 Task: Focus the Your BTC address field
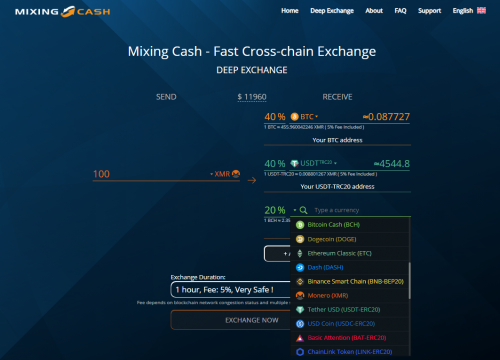pyautogui.click(x=337, y=140)
